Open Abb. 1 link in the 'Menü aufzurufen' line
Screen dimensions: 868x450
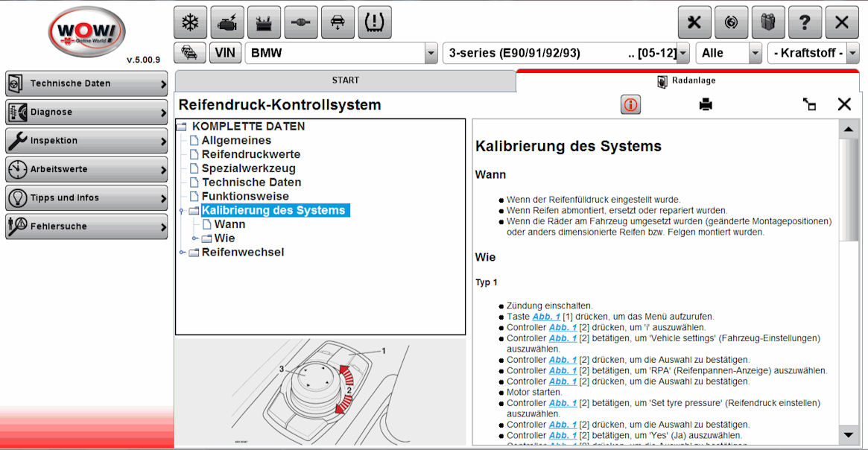point(546,317)
